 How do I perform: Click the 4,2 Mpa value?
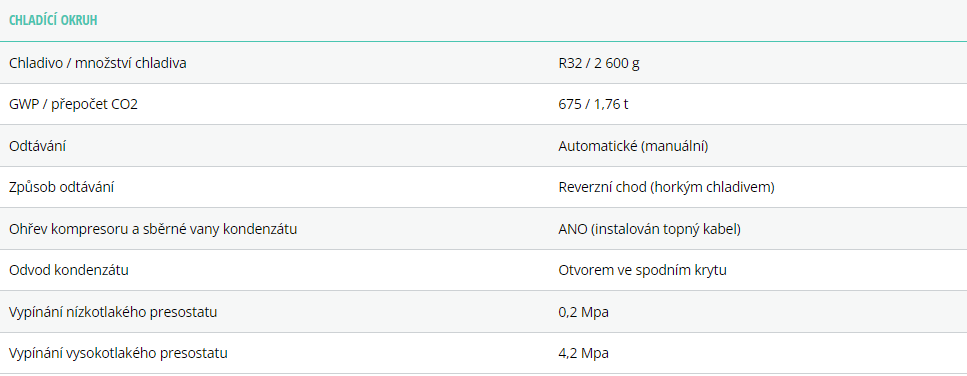click(x=583, y=354)
